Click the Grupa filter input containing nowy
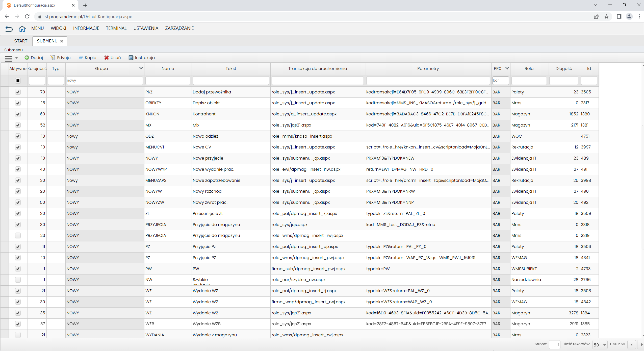 [104, 81]
